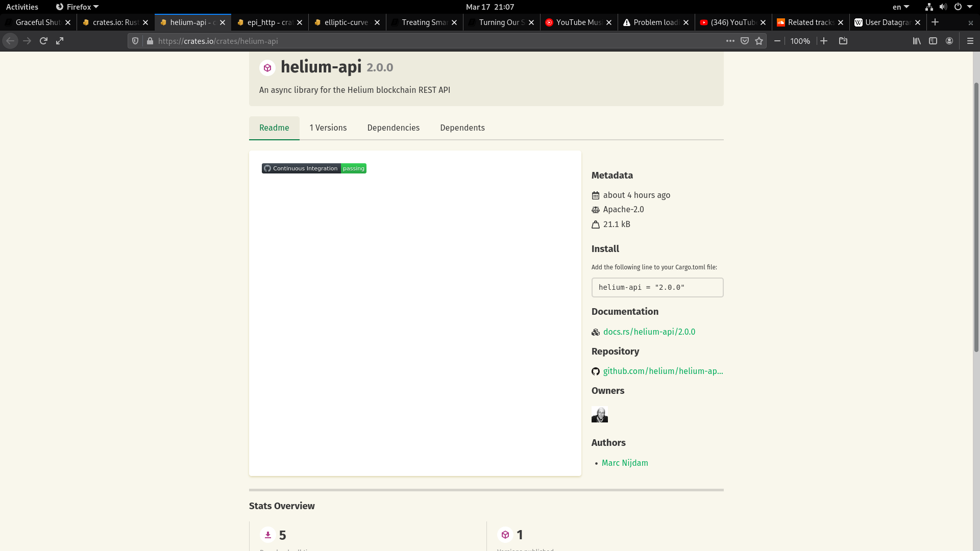Click the versions published cube icon
980x551 pixels.
pyautogui.click(x=505, y=535)
